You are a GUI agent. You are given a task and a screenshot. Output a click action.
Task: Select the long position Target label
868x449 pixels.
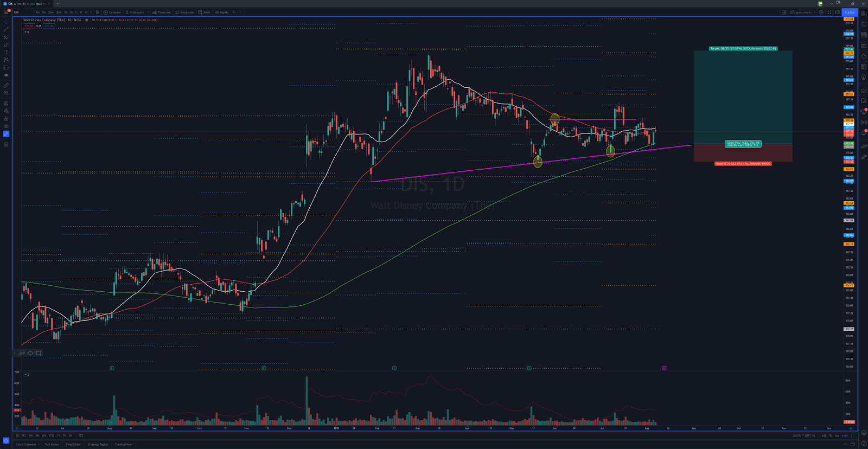click(x=743, y=48)
